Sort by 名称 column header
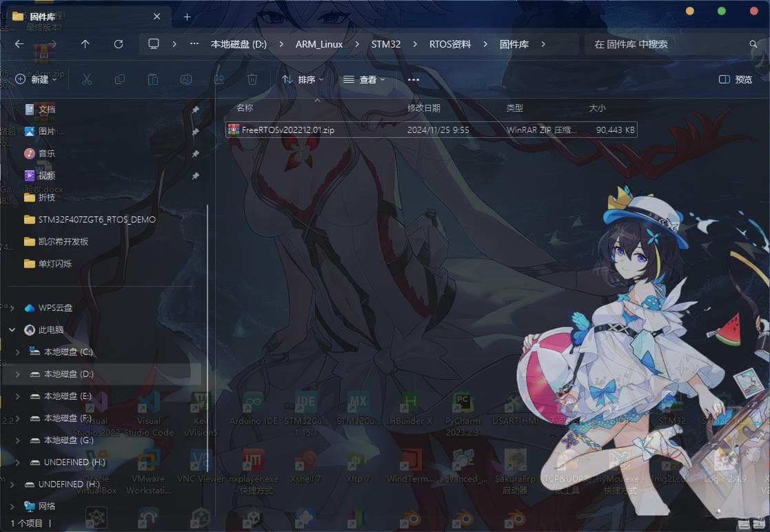The height and width of the screenshot is (532, 770). [245, 108]
